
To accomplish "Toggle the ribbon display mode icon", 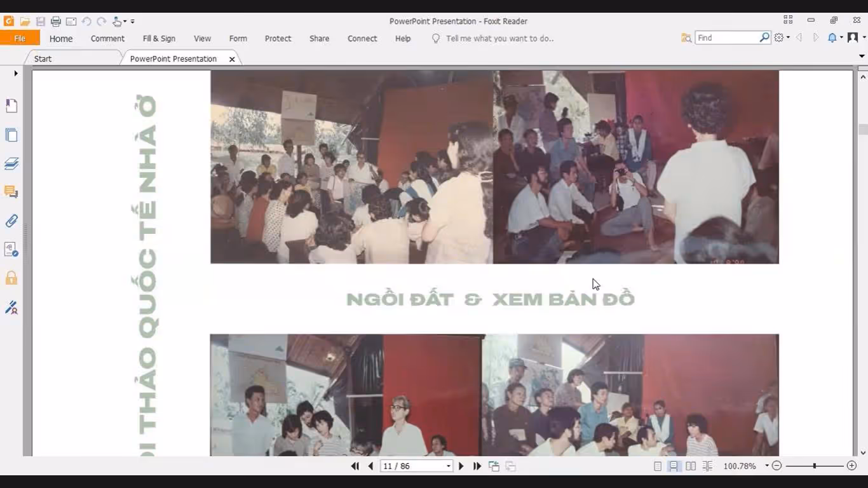I will (x=788, y=20).
